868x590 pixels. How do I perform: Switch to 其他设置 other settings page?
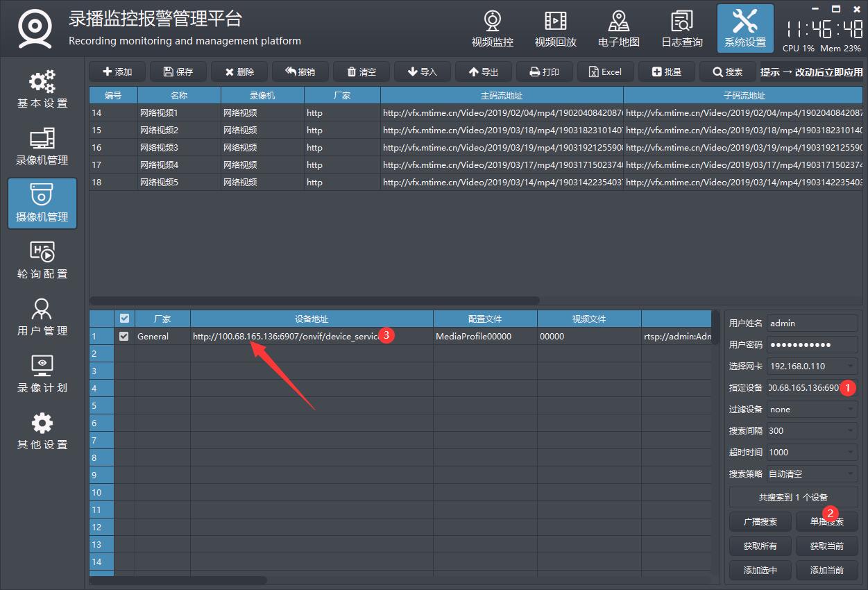(x=42, y=431)
